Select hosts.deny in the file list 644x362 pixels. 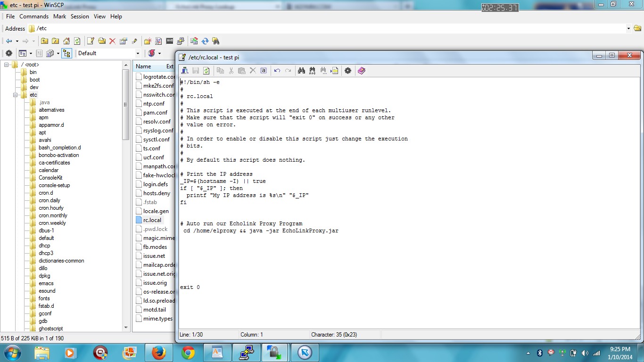tap(157, 193)
